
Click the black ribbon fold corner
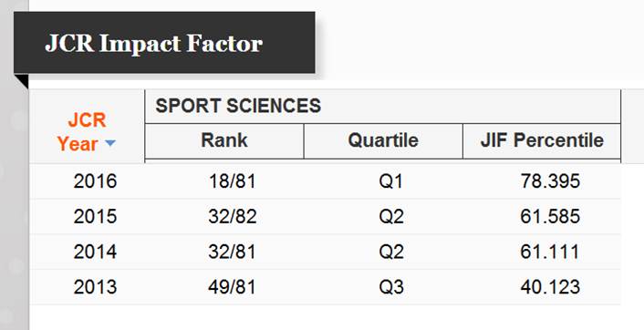pos(21,81)
